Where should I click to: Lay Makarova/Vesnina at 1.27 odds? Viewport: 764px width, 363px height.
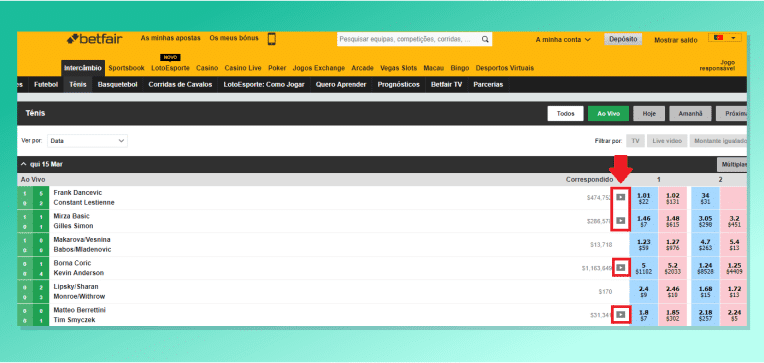click(673, 244)
